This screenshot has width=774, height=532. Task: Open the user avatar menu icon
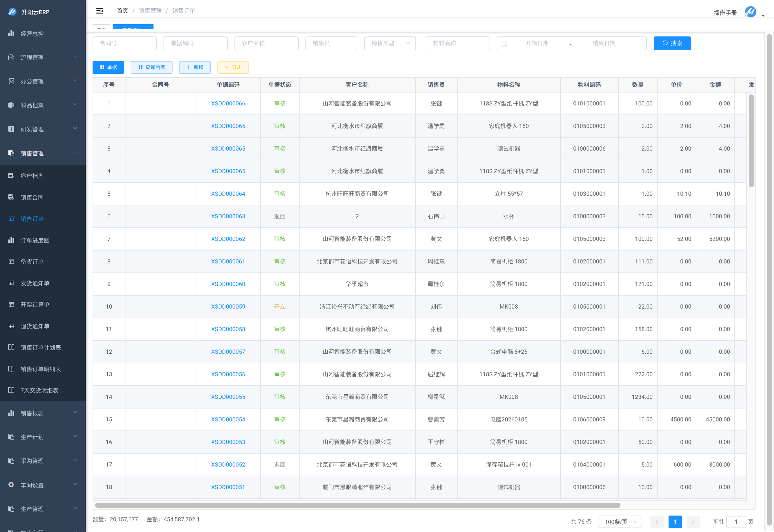[x=750, y=12]
